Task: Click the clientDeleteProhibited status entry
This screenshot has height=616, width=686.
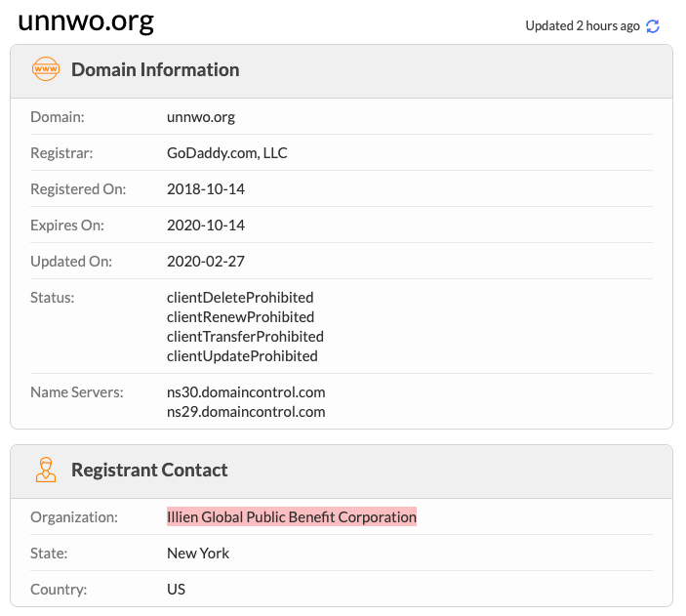Action: pos(240,297)
